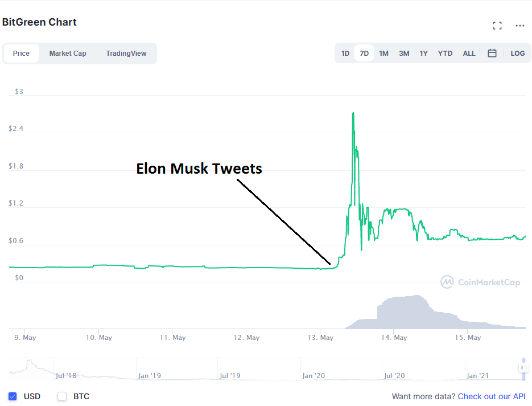Image resolution: width=532 pixels, height=406 pixels.
Task: Click the CoinMarketCap watermark logo
Action: coord(480,282)
